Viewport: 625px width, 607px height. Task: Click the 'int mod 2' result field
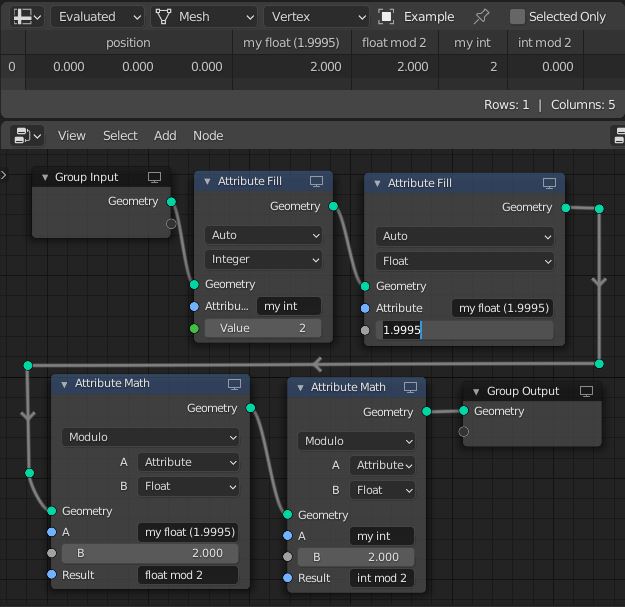382,578
